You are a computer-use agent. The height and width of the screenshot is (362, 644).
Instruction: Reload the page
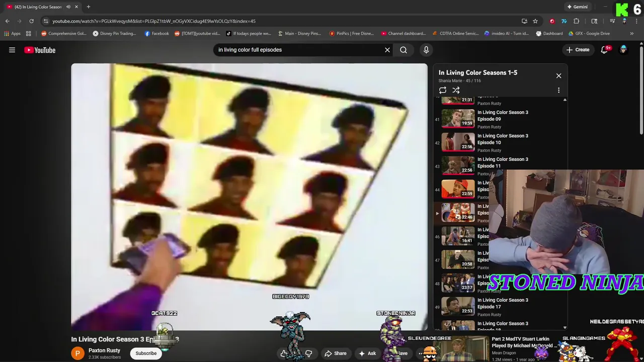(31, 21)
